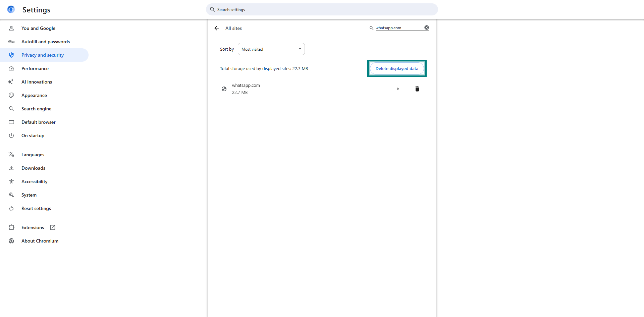Click the shield icon for Privacy and security
This screenshot has width=644, height=317.
click(11, 55)
